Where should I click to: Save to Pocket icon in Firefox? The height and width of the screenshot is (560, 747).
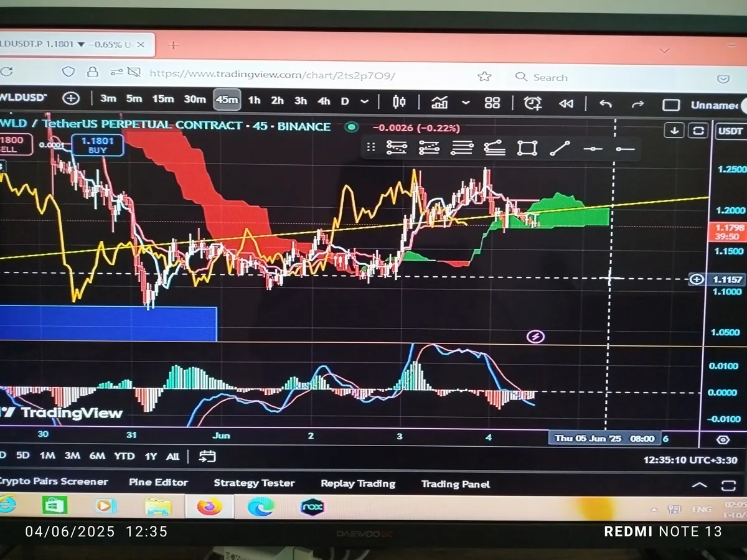(x=723, y=79)
